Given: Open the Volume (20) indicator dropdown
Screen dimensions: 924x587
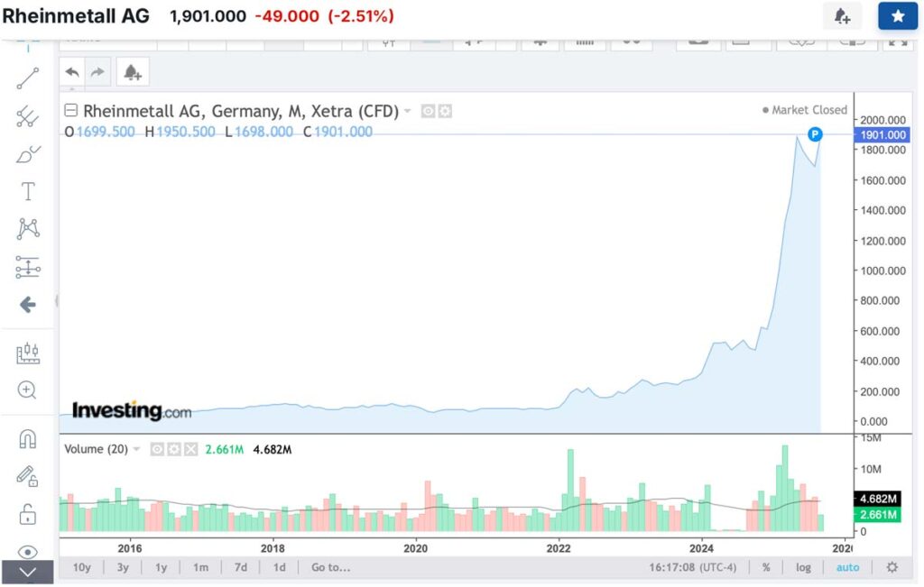Looking at the screenshot, I should click(x=137, y=449).
